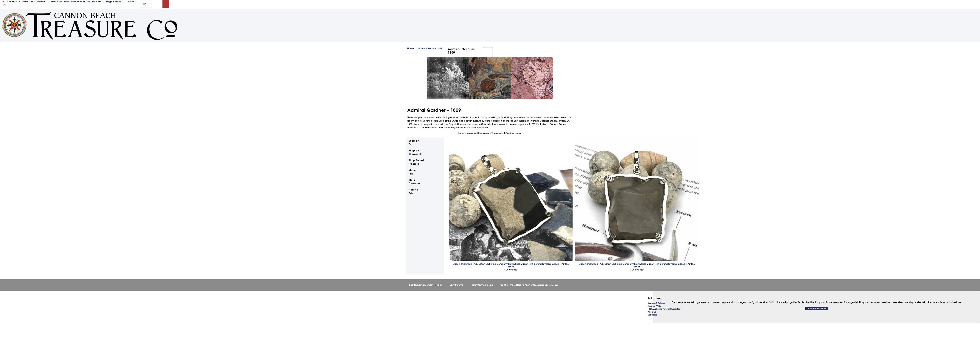980x341 pixels.
Task: Click the Artifact #5563 necklace product title
Action: click(x=637, y=265)
